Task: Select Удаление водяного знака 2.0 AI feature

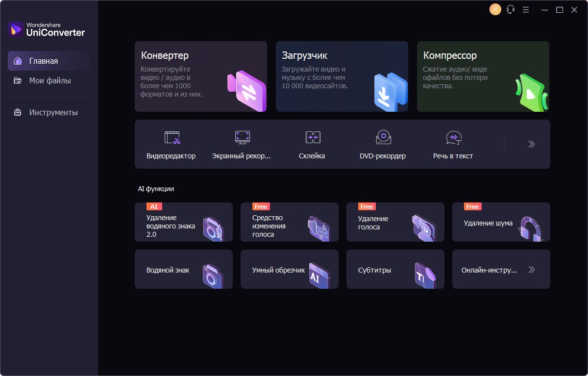Action: click(184, 222)
